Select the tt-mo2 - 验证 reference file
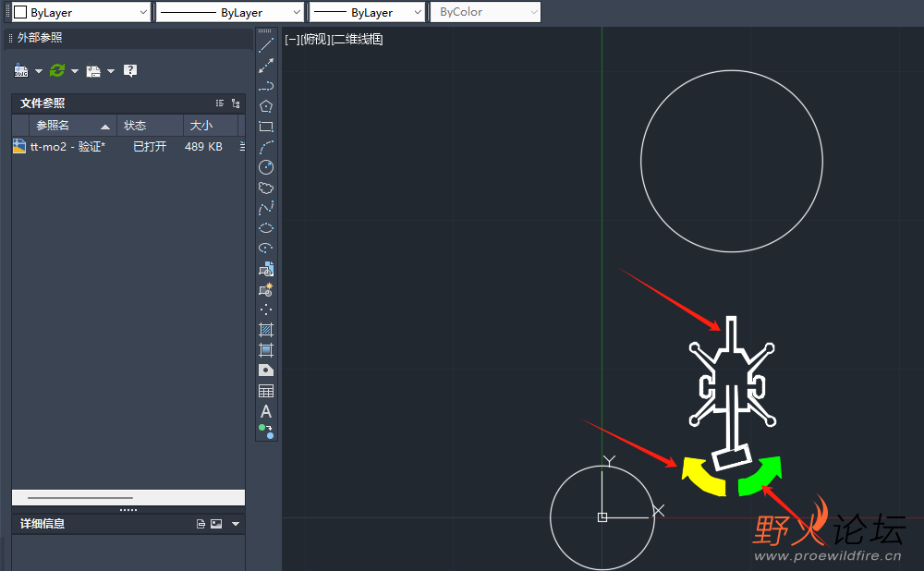This screenshot has width=924, height=571. [x=67, y=146]
